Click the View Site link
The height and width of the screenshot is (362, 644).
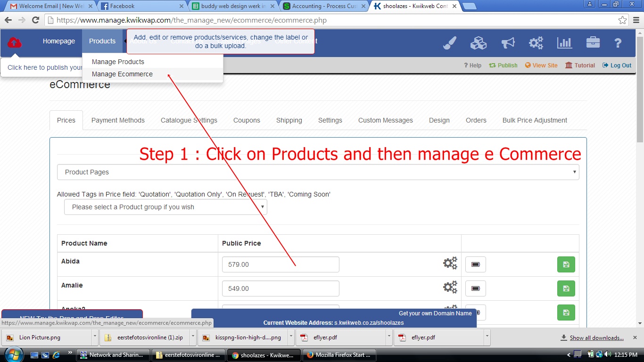click(x=541, y=66)
